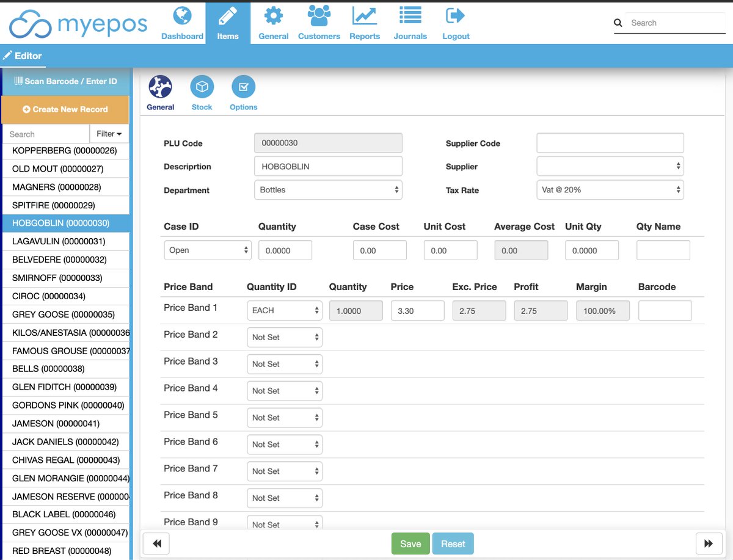
Task: Click Scan Barcode / Enter ID
Action: click(x=65, y=81)
